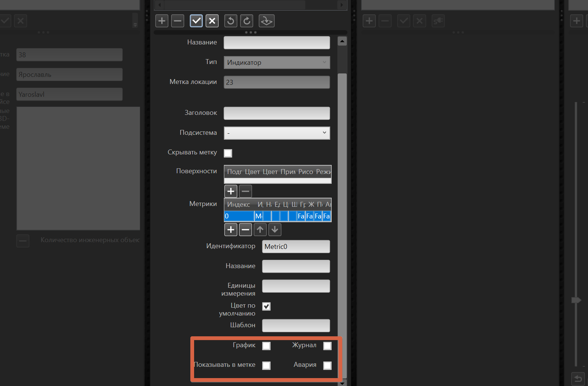Toggle the Скрывать метку checkbox
The height and width of the screenshot is (386, 588).
[228, 153]
